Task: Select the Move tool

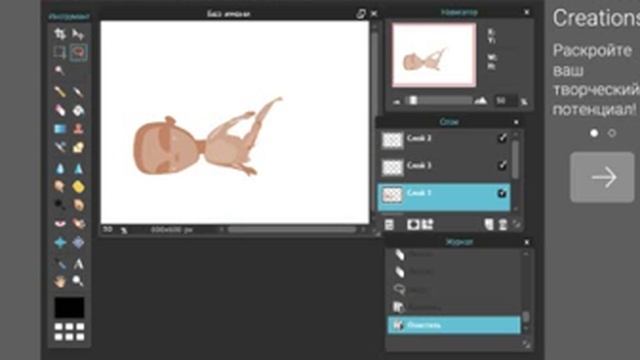Action: coord(78,34)
